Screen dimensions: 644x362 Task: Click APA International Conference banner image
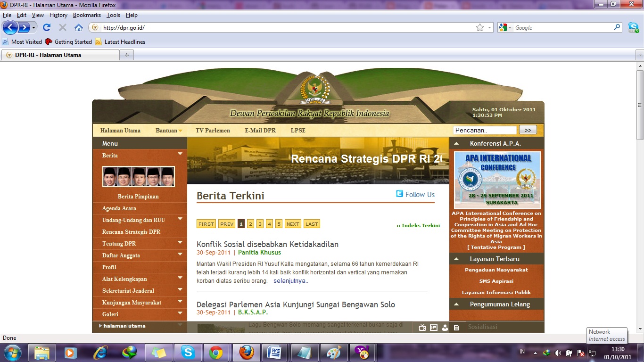497,180
